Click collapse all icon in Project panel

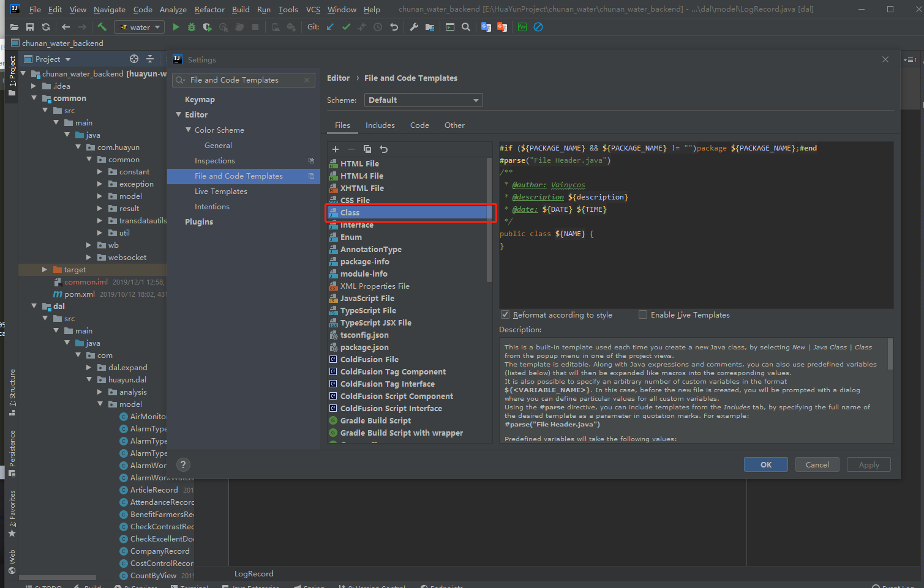[x=150, y=59]
